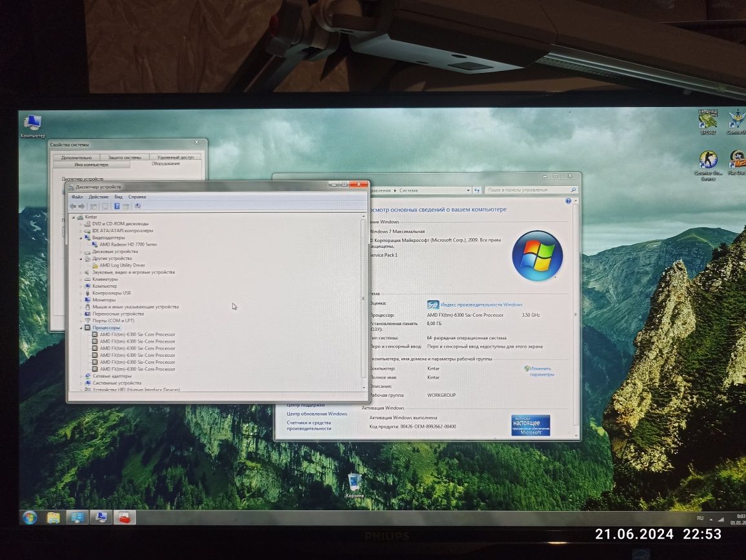Screen dimensions: 746x560
Task: Click the Центр поддержки link
Action: (x=305, y=405)
